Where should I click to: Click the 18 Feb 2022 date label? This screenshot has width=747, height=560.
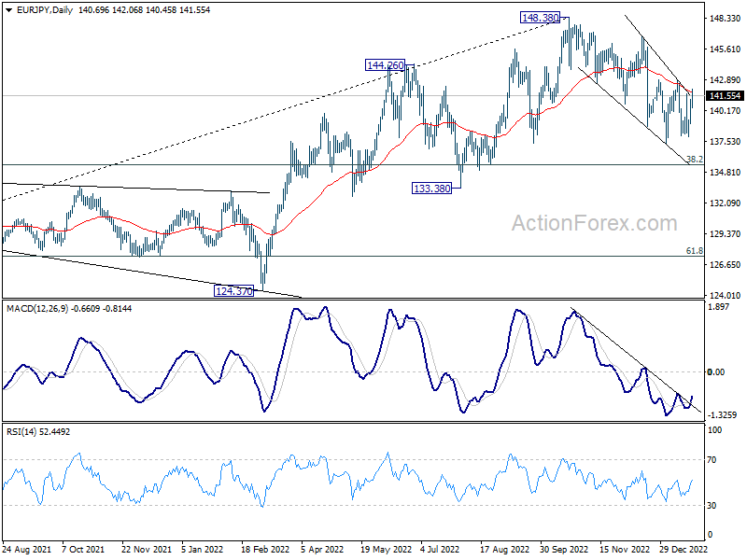coord(265,549)
